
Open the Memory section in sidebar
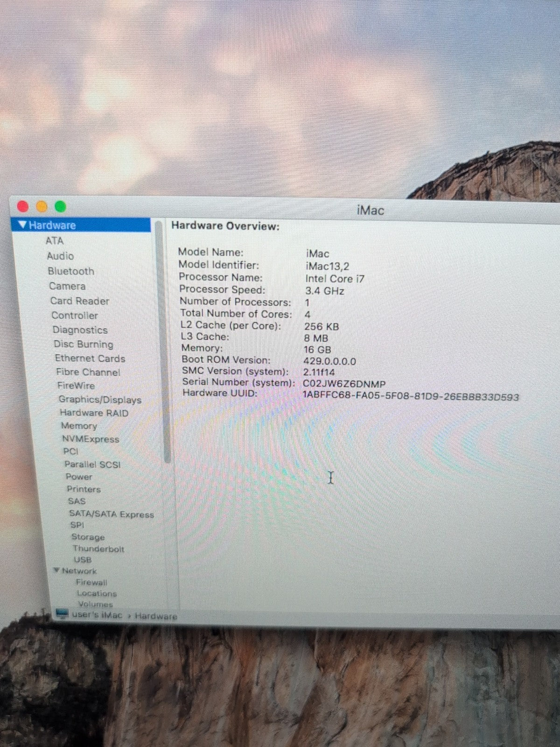coord(79,426)
